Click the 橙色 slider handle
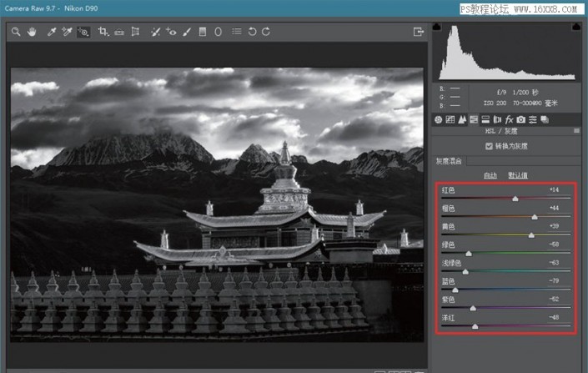The width and height of the screenshot is (588, 373). pos(535,217)
